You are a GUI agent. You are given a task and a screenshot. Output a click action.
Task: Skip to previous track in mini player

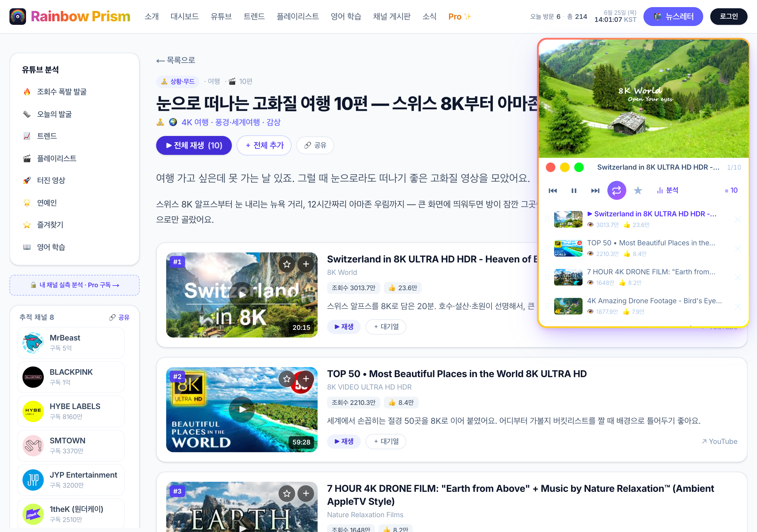pyautogui.click(x=553, y=191)
